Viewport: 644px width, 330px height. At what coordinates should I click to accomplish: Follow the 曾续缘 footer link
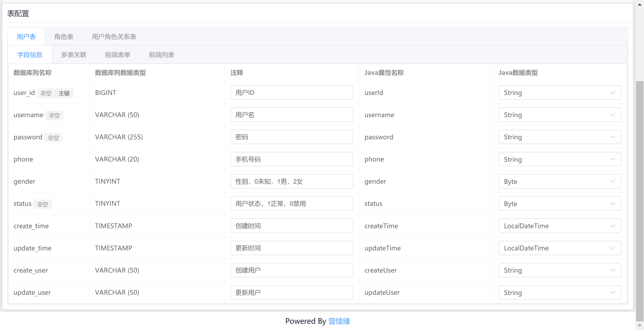pyautogui.click(x=339, y=321)
